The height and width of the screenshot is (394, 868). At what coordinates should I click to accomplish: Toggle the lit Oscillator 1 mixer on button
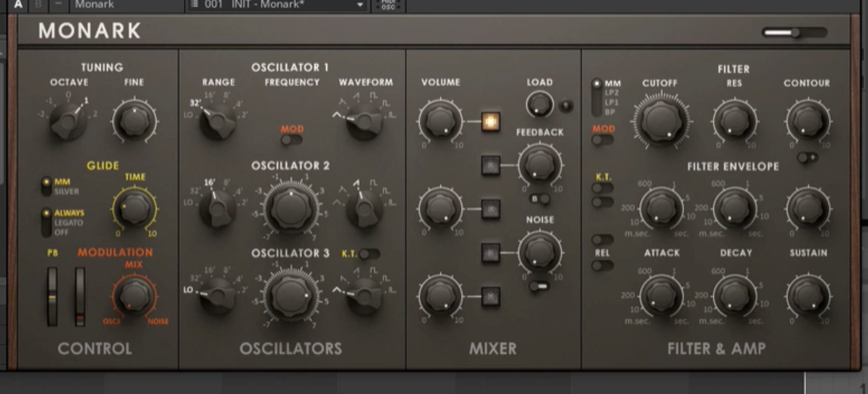pos(490,121)
